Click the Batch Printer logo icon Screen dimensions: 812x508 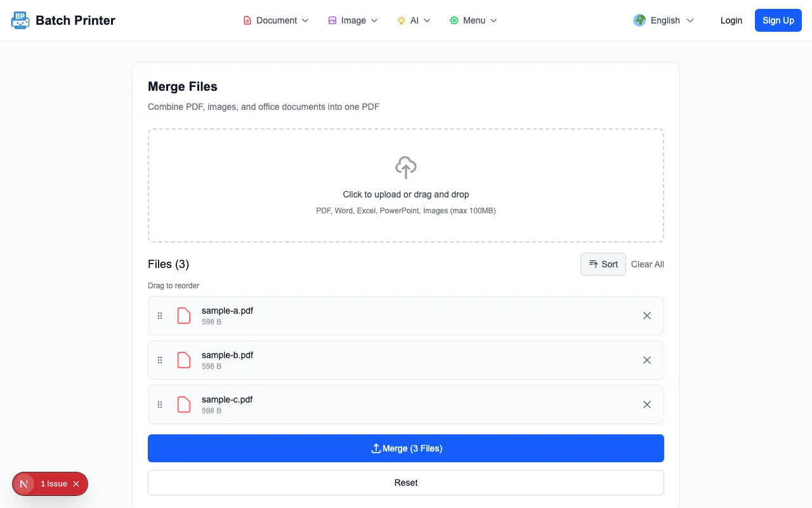click(20, 20)
